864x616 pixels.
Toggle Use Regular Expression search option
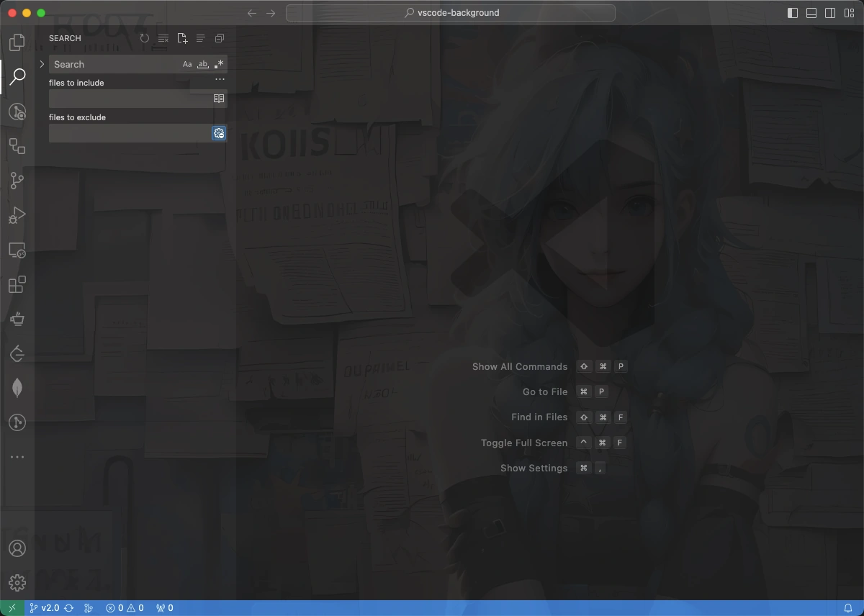219,64
